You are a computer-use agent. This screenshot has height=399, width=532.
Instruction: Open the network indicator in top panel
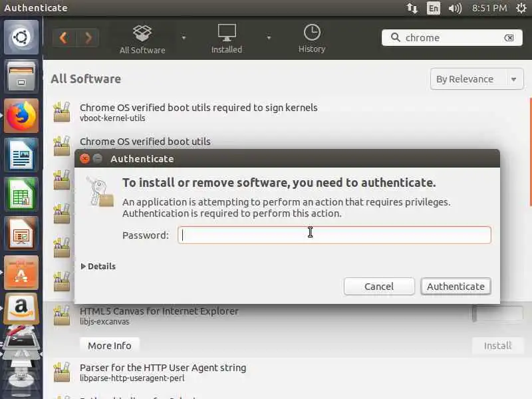pos(412,8)
